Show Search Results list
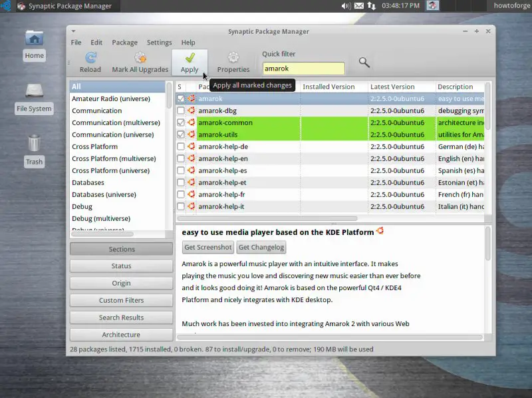The width and height of the screenshot is (532, 398). tap(122, 317)
